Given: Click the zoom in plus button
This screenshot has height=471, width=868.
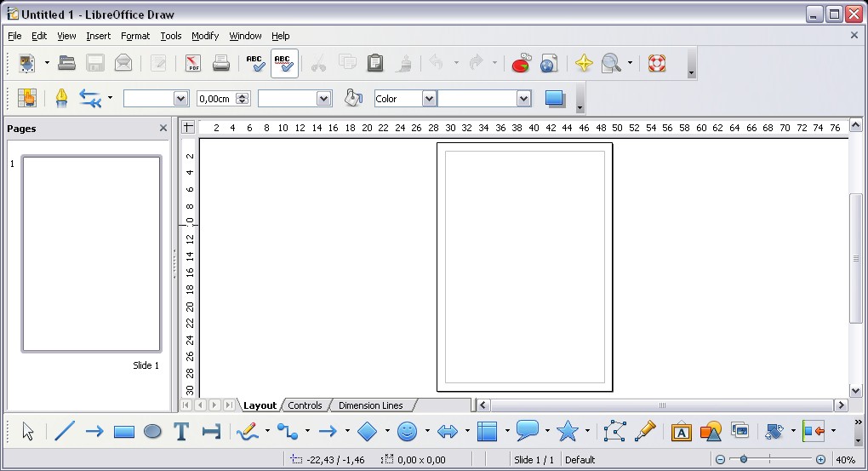Looking at the screenshot, I should tap(820, 459).
